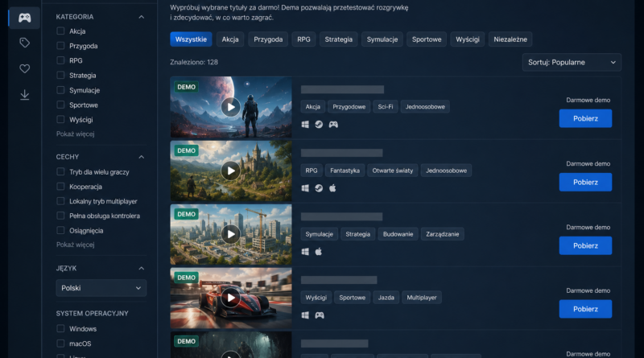Screen dimensions: 644x358
Task: Check the macOS operating system checkbox
Action: coord(60,344)
